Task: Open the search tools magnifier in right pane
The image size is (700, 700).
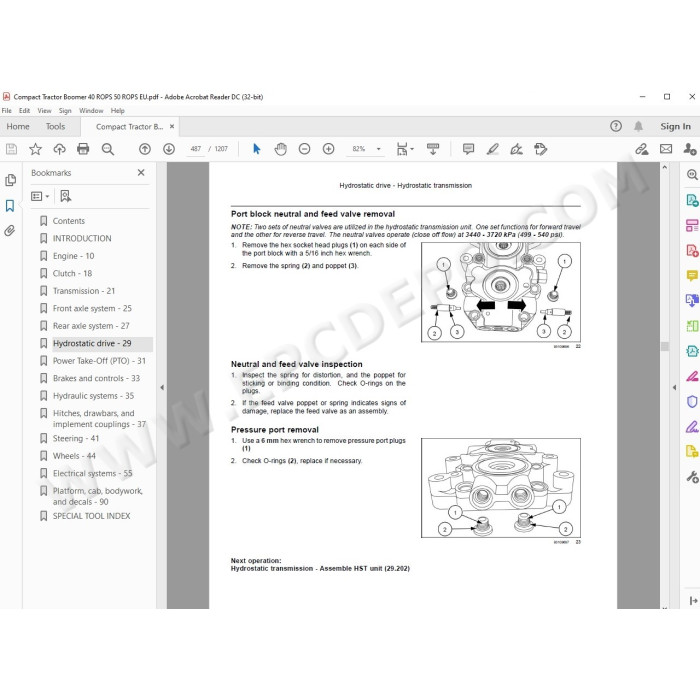Action: pos(692,175)
